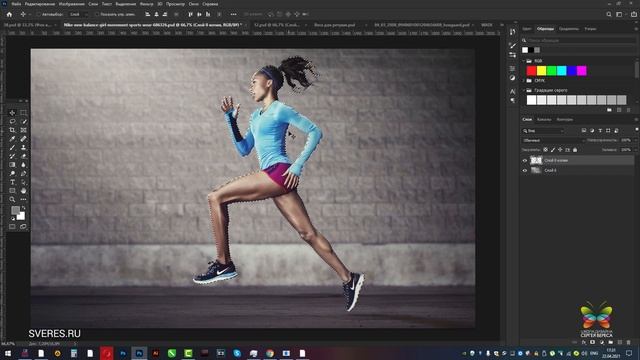The image size is (640, 360).
Task: Open the Edit Toolbar three-dots button
Action: tap(23, 200)
